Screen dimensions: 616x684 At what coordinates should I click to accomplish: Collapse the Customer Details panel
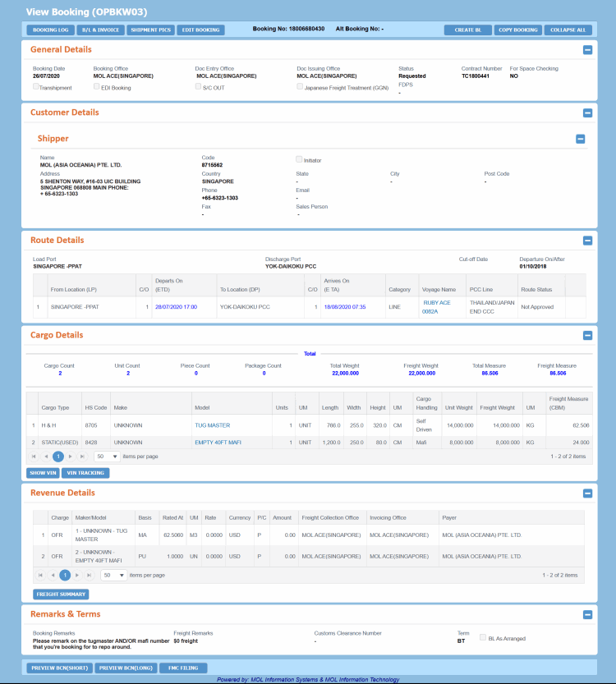587,113
